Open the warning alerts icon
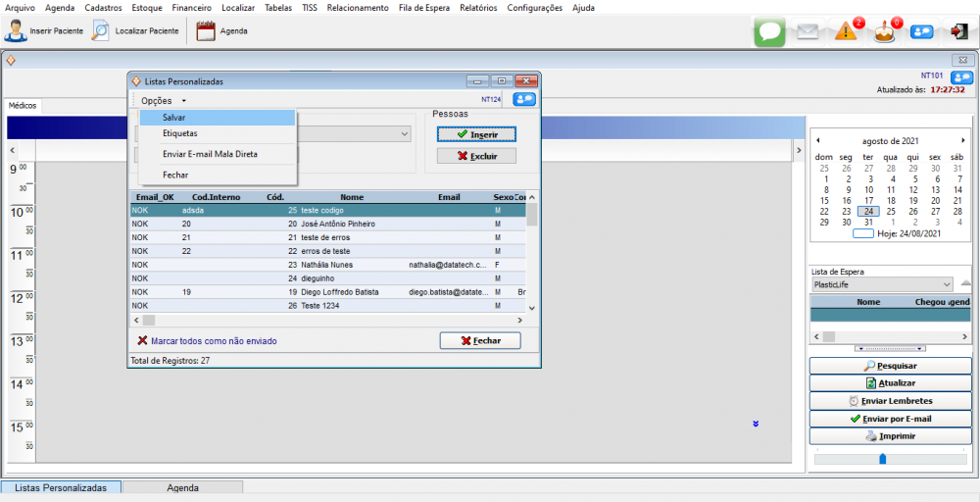This screenshot has height=502, width=980. 847,31
